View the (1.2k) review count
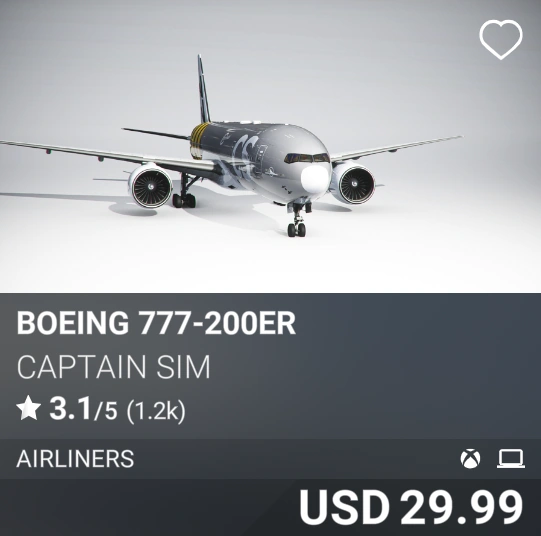Image resolution: width=541 pixels, height=536 pixels. coord(156,410)
